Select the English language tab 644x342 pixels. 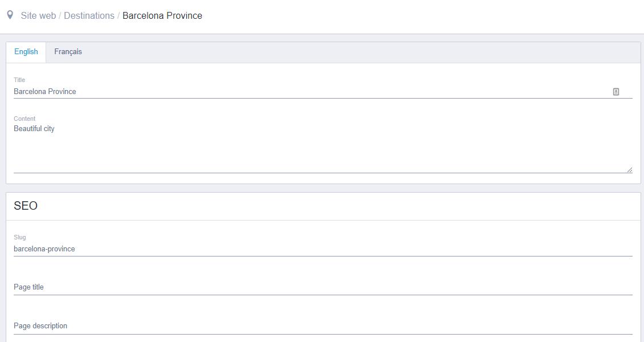26,52
